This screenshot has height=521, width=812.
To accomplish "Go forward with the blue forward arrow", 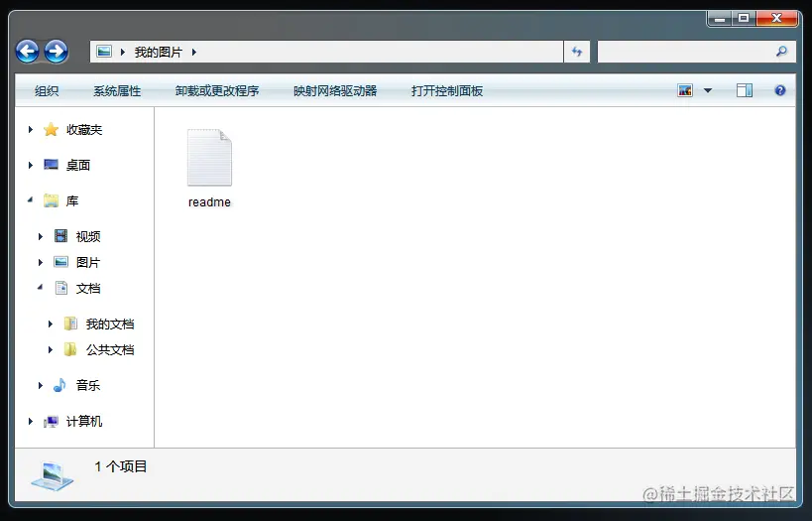I will pyautogui.click(x=56, y=52).
